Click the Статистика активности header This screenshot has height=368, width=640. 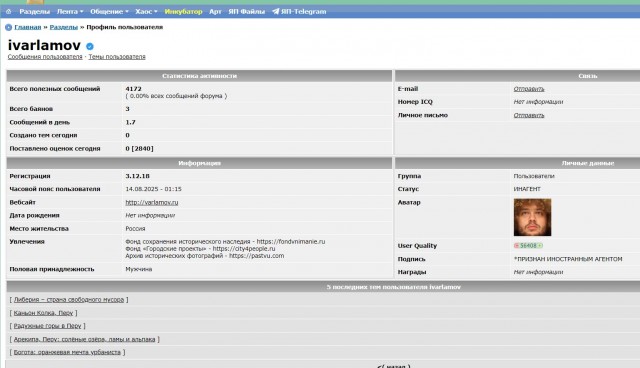click(199, 76)
